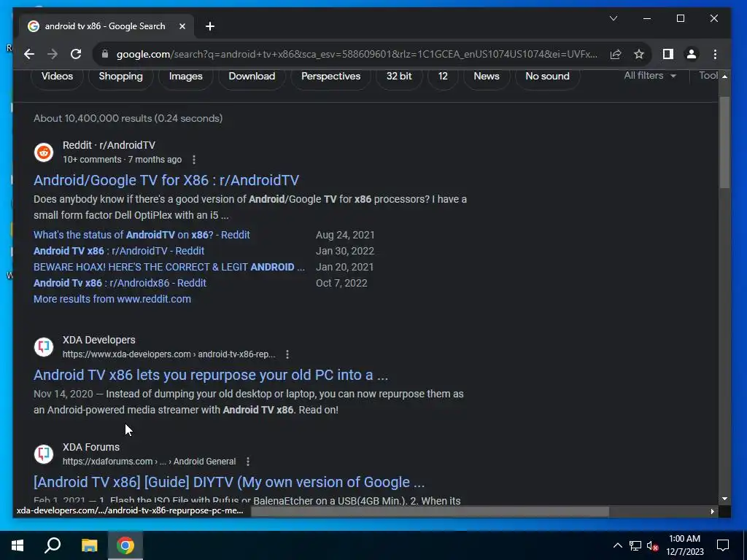Image resolution: width=747 pixels, height=560 pixels.
Task: Open the options dots beside XDA Forums result
Action: click(248, 462)
